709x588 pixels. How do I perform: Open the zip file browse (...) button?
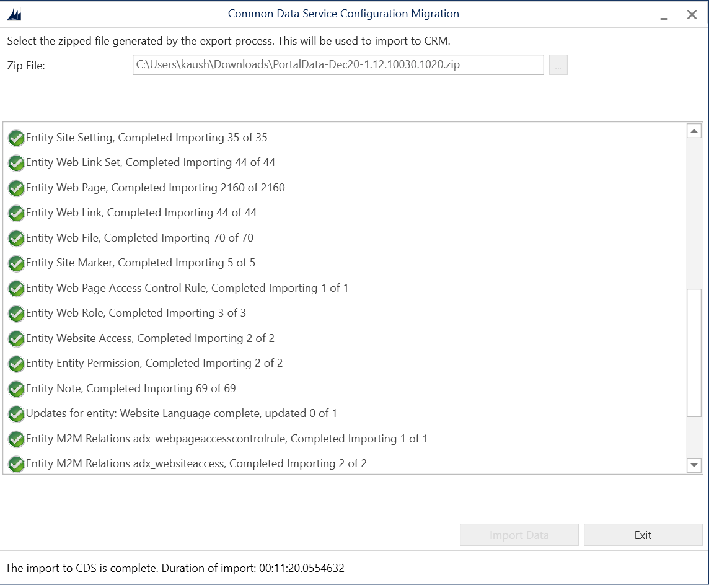coord(558,65)
